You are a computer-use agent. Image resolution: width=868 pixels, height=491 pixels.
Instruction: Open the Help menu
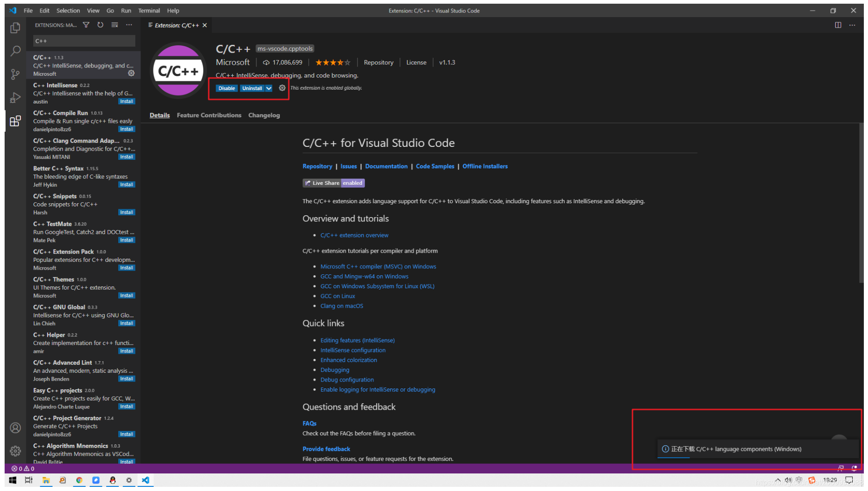[x=173, y=11]
